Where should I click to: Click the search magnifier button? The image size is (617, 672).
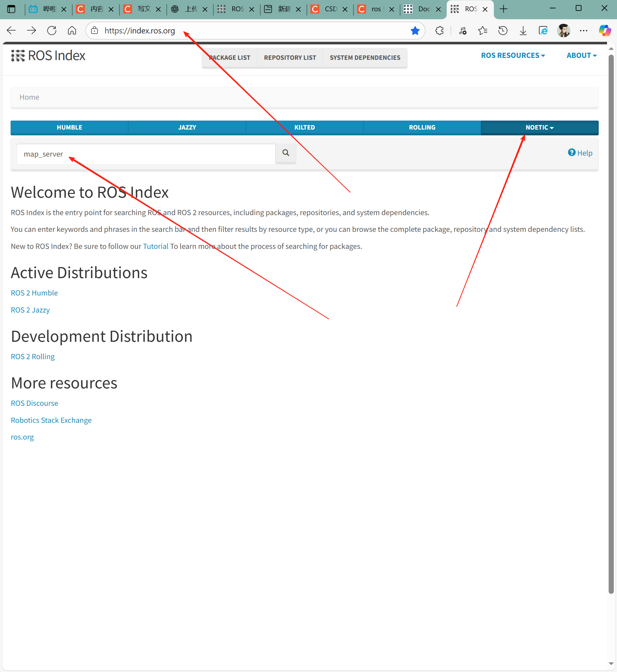pyautogui.click(x=286, y=153)
